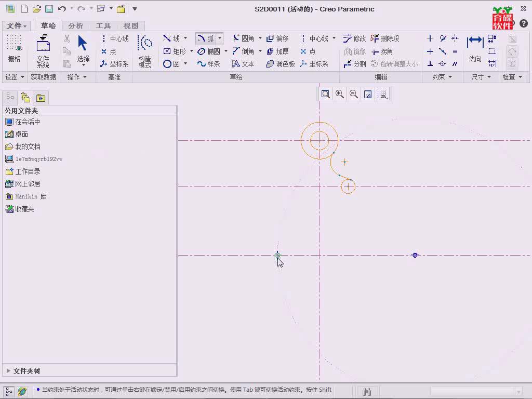The width and height of the screenshot is (532, 399).
Task: Open the Folder Browser navigator tab
Action: coord(25,98)
